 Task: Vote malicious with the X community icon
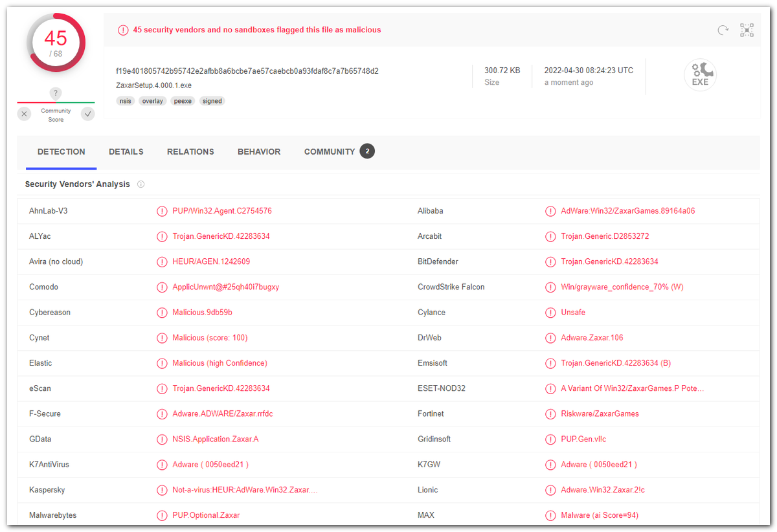25,114
